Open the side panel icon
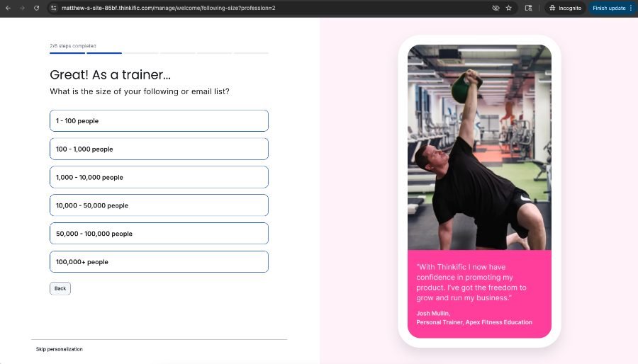Screen dimensions: 638x364 [x=529, y=8]
